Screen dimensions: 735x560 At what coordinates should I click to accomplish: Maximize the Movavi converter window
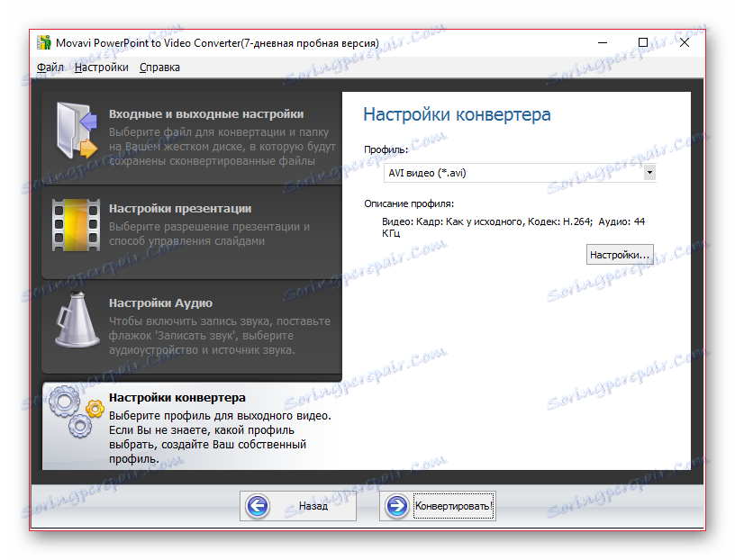point(643,42)
